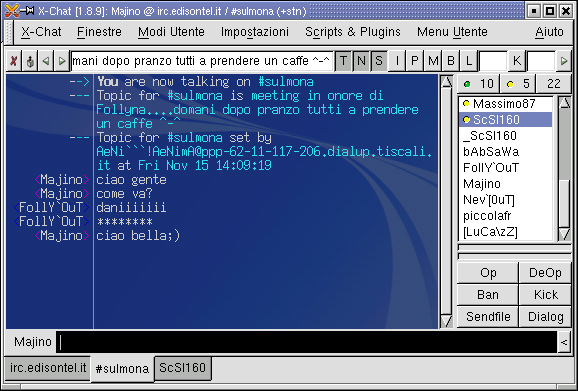Open the Menu Utente menu
Image resolution: width=578 pixels, height=391 pixels.
pyautogui.click(x=452, y=32)
